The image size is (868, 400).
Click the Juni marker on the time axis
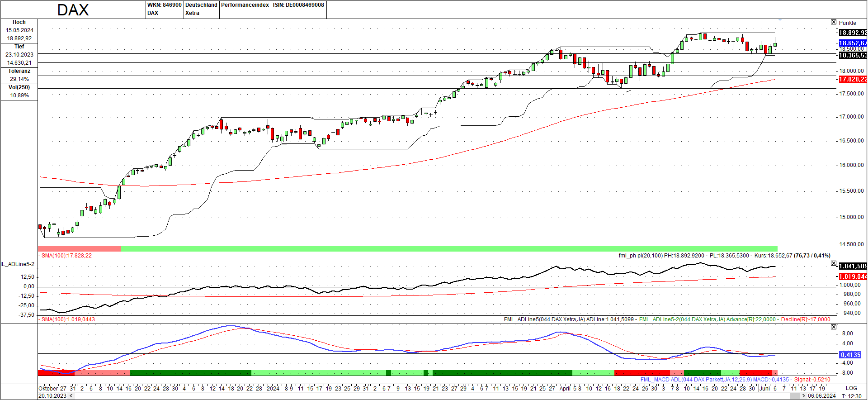tap(765, 388)
